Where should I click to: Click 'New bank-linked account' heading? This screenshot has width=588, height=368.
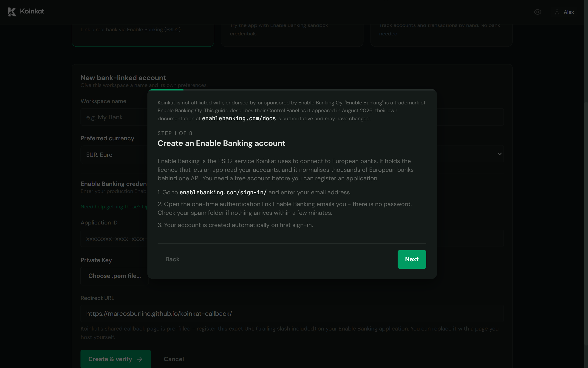(x=123, y=78)
